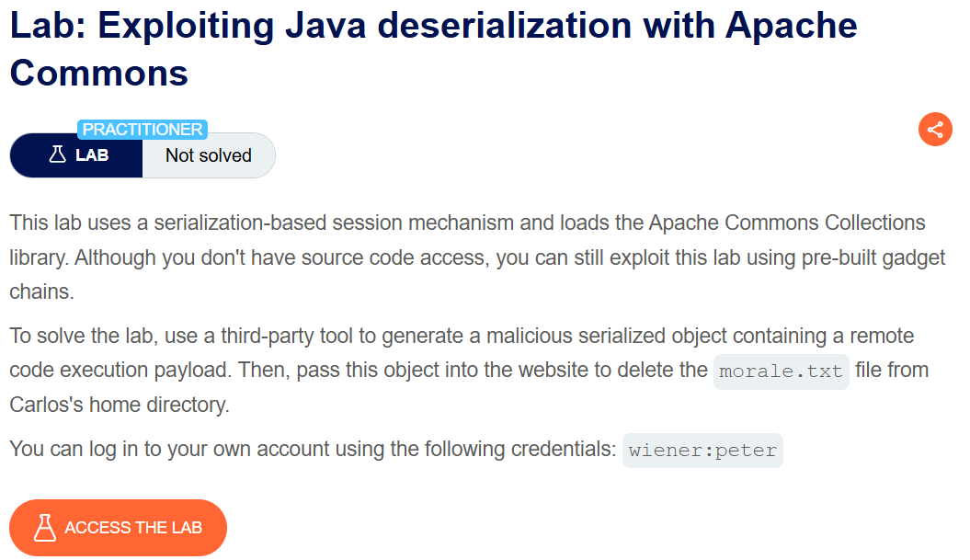This screenshot has width=970, height=560.
Task: Launch the lab with ACCESS THE LAB
Action: (118, 527)
